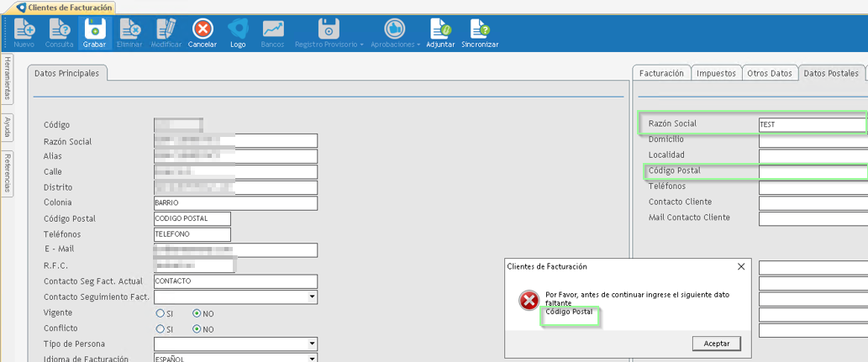The width and height of the screenshot is (868, 362).
Task: Click the Sincronizar toolbar icon
Action: [480, 34]
